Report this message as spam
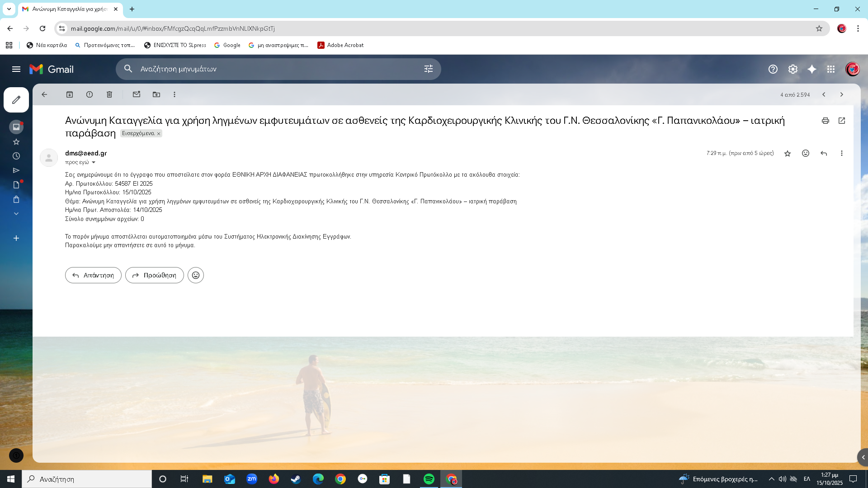This screenshot has width=868, height=488. point(90,94)
